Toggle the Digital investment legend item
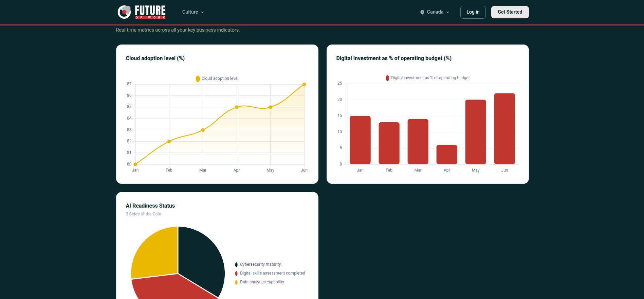This screenshot has width=644, height=299. [x=428, y=78]
